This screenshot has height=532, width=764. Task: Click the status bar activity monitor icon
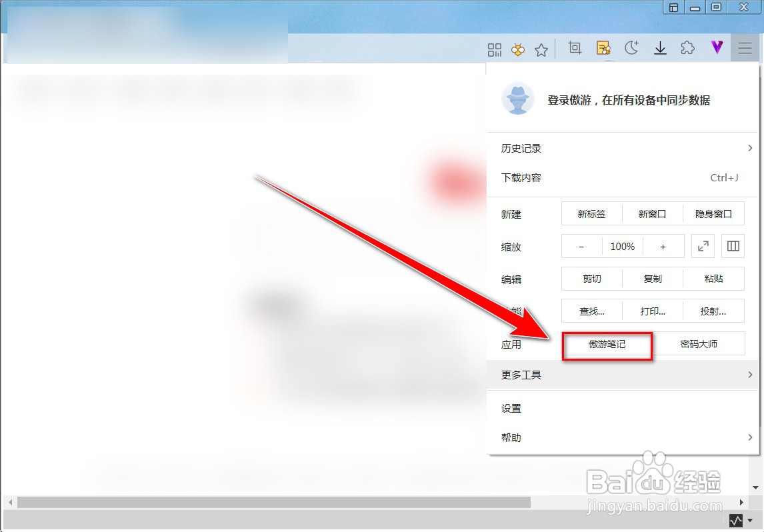click(736, 520)
